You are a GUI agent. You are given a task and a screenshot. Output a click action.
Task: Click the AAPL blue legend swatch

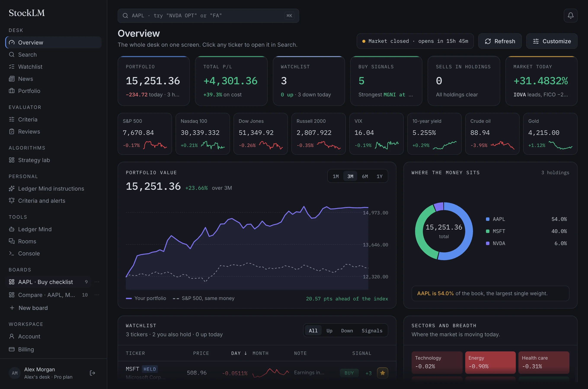(487, 219)
